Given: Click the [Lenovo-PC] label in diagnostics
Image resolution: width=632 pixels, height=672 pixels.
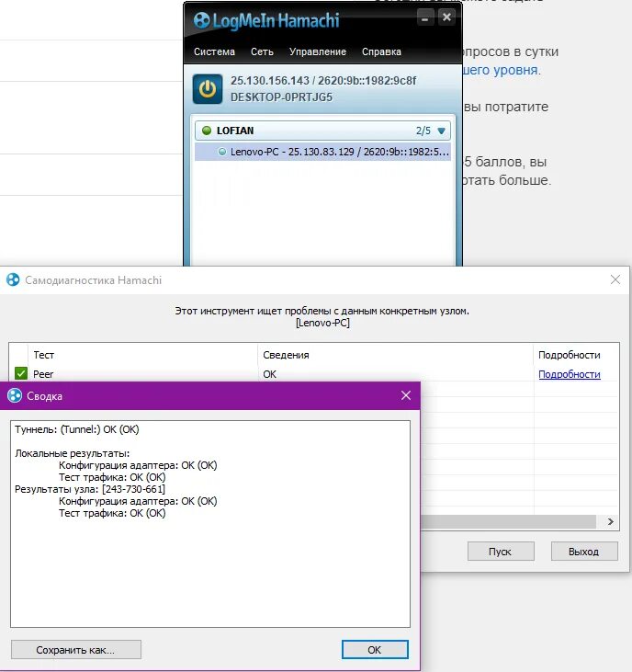Looking at the screenshot, I should 322,323.
